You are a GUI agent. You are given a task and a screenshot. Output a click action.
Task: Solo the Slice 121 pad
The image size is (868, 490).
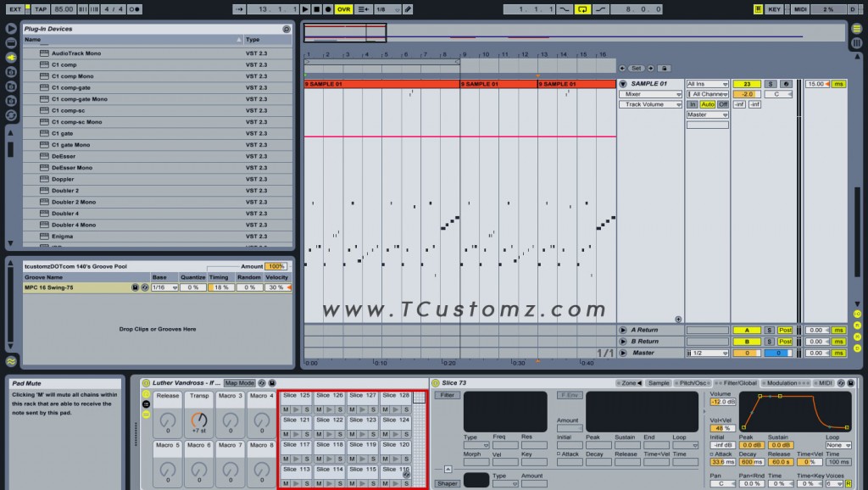(307, 435)
